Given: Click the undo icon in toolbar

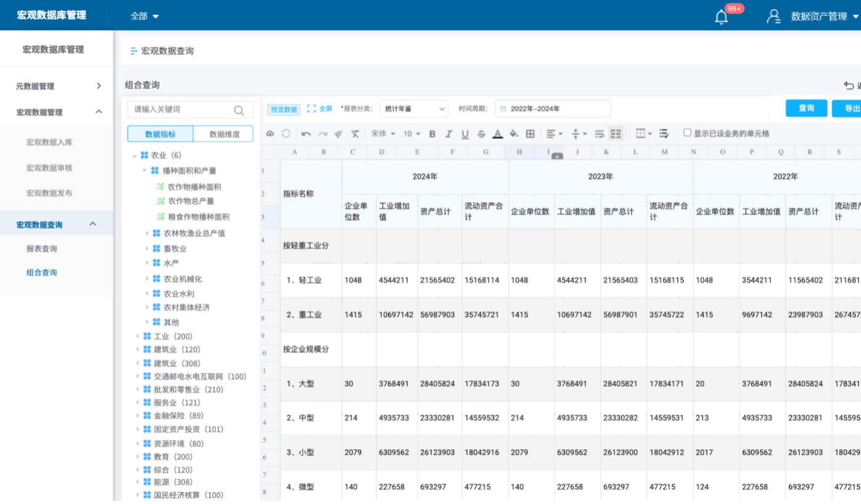Looking at the screenshot, I should pyautogui.click(x=306, y=134).
